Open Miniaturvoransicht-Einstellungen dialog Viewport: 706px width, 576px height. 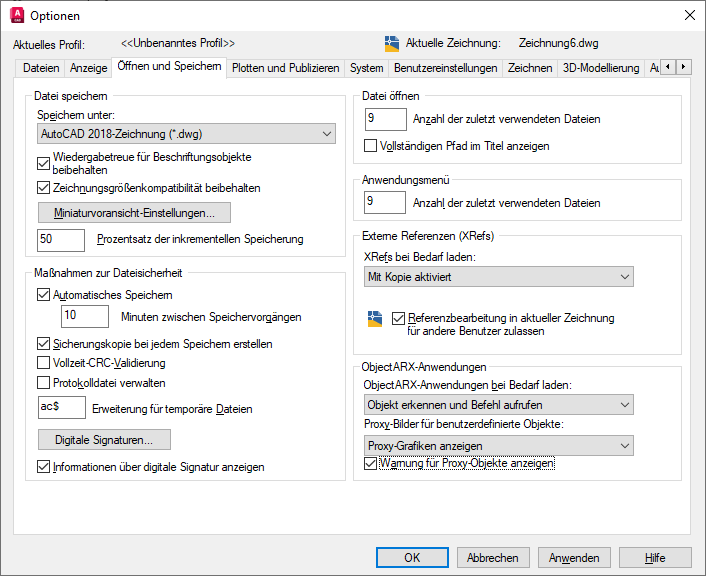[134, 213]
